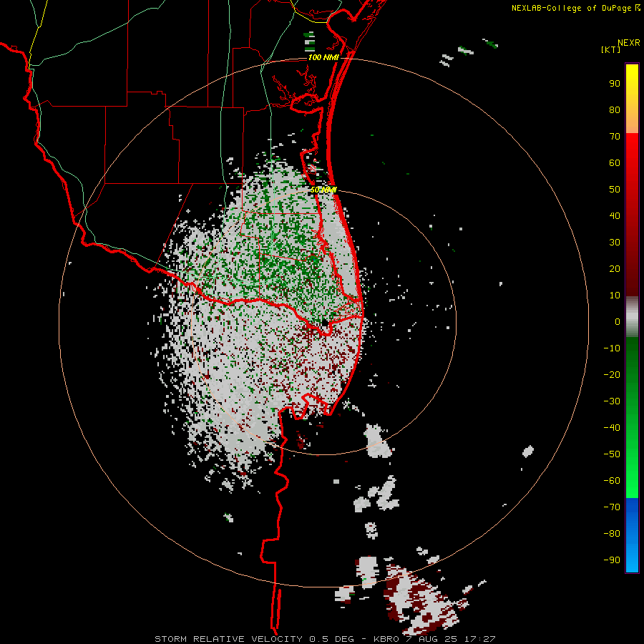Click the -90 scale value
The height and width of the screenshot is (644, 644).
(612, 560)
